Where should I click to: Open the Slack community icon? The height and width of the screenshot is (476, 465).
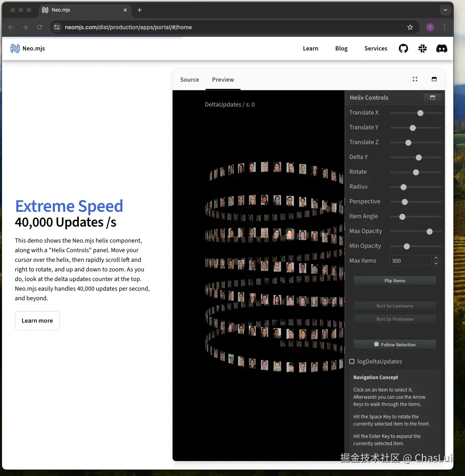click(x=423, y=48)
